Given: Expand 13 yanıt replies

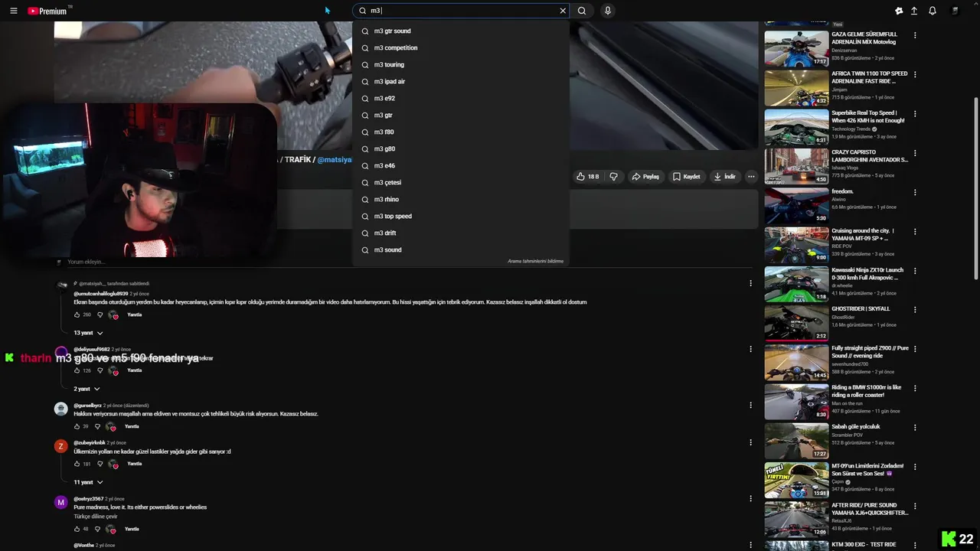Looking at the screenshot, I should (88, 333).
